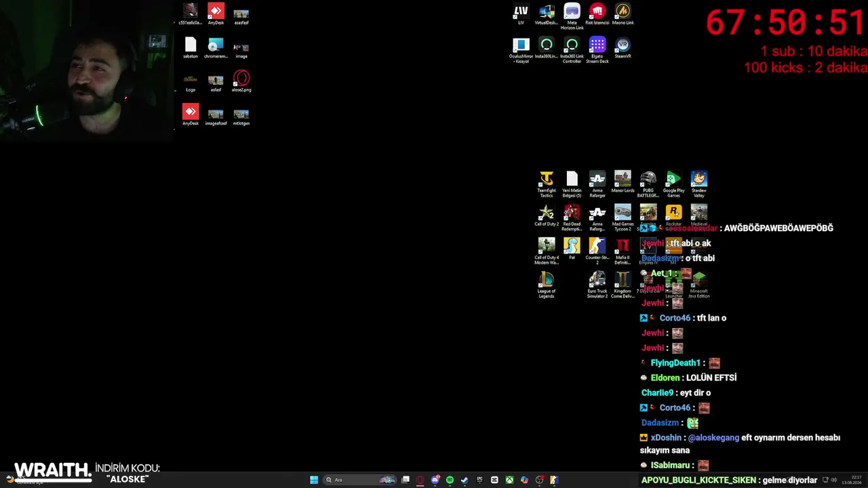The width and height of the screenshot is (868, 488).
Task: Open the OculusMirror shortcut
Action: pyautogui.click(x=521, y=51)
